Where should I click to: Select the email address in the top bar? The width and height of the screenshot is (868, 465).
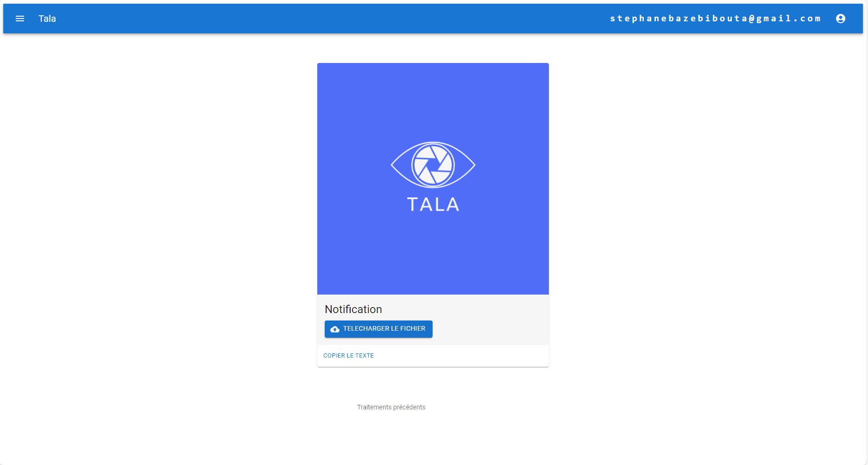point(715,19)
